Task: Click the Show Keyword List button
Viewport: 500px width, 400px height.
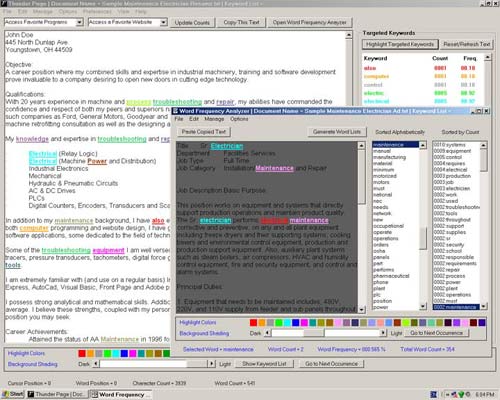Action: [264, 364]
